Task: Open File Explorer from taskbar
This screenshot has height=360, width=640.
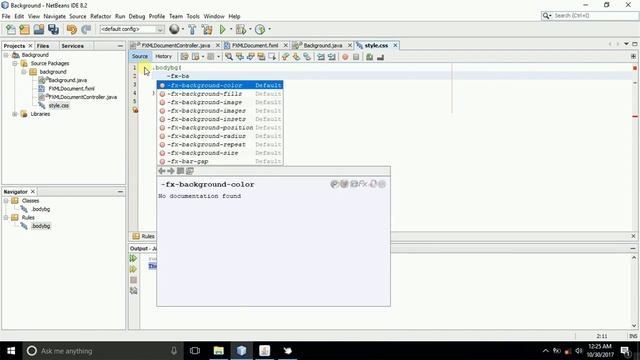Action: pos(218,351)
